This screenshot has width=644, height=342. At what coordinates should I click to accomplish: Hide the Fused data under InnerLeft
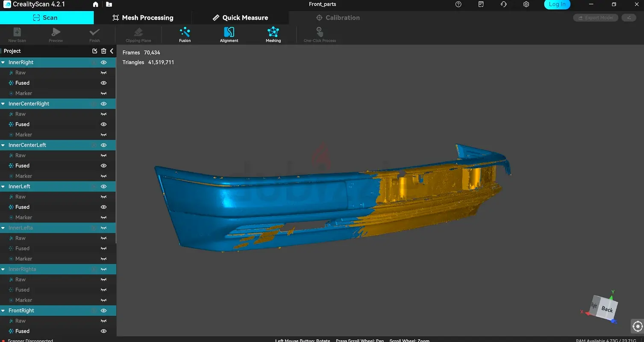pyautogui.click(x=103, y=207)
